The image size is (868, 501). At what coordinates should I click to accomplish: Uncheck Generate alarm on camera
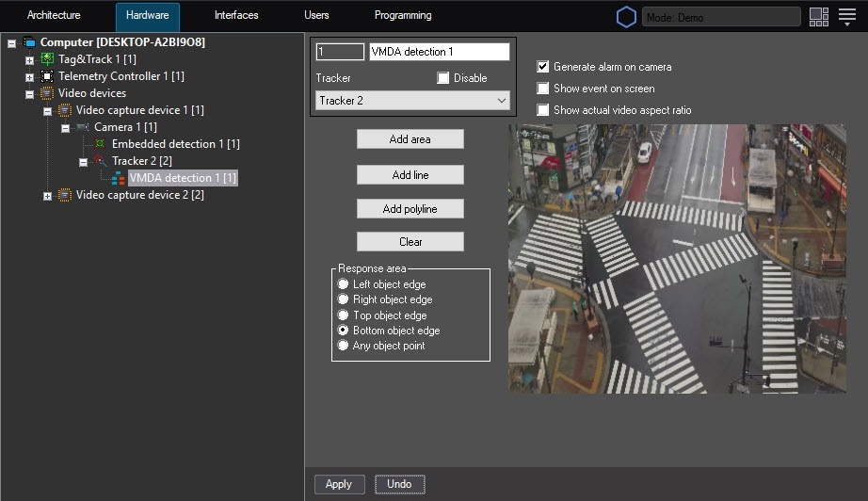point(542,67)
